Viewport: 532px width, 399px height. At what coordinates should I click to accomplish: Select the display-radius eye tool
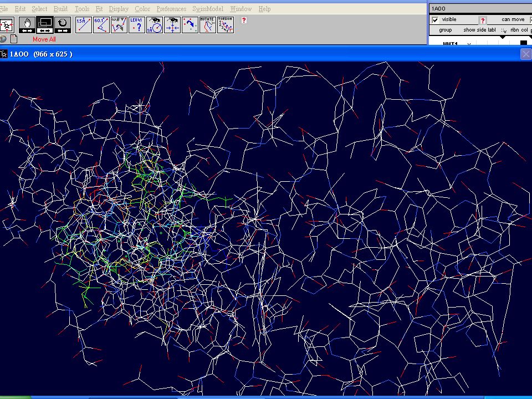(155, 25)
